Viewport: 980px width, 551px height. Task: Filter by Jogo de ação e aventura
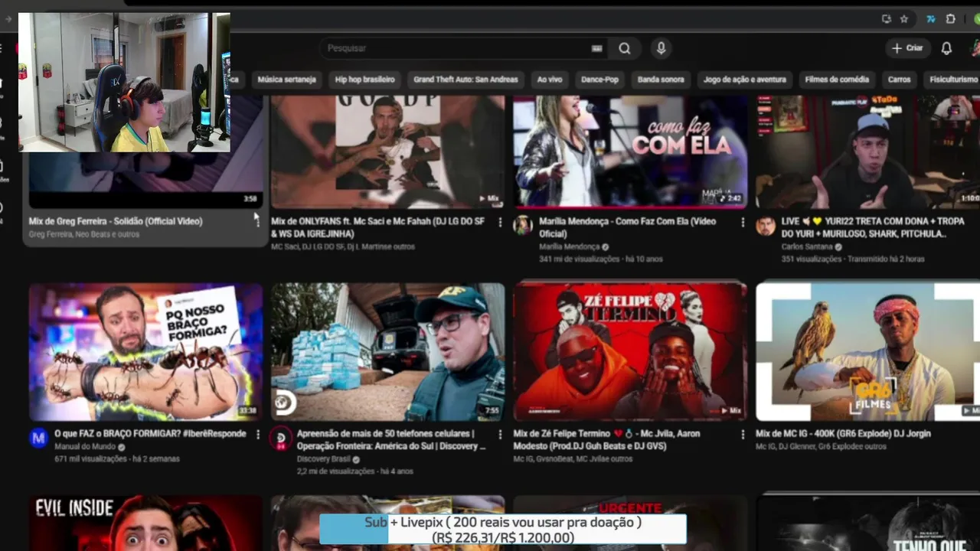(745, 80)
